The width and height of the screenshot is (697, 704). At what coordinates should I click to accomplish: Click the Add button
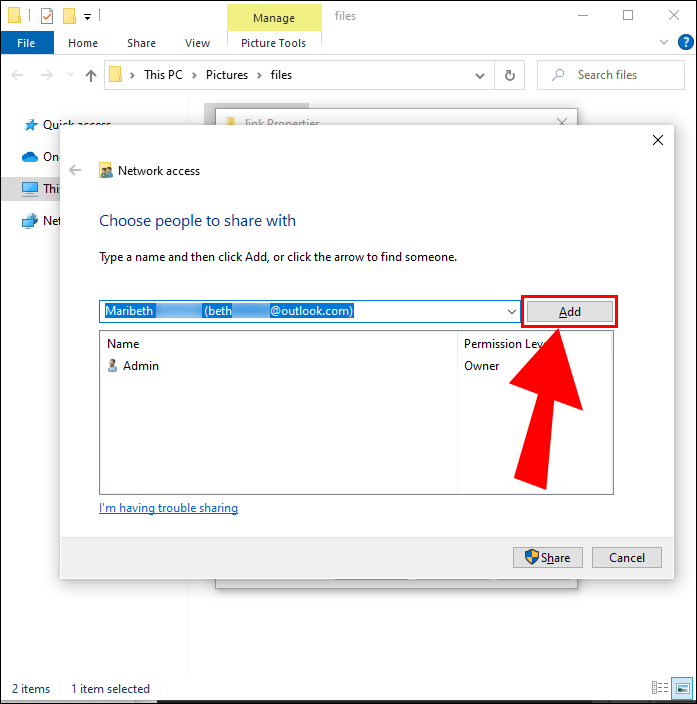pyautogui.click(x=569, y=312)
